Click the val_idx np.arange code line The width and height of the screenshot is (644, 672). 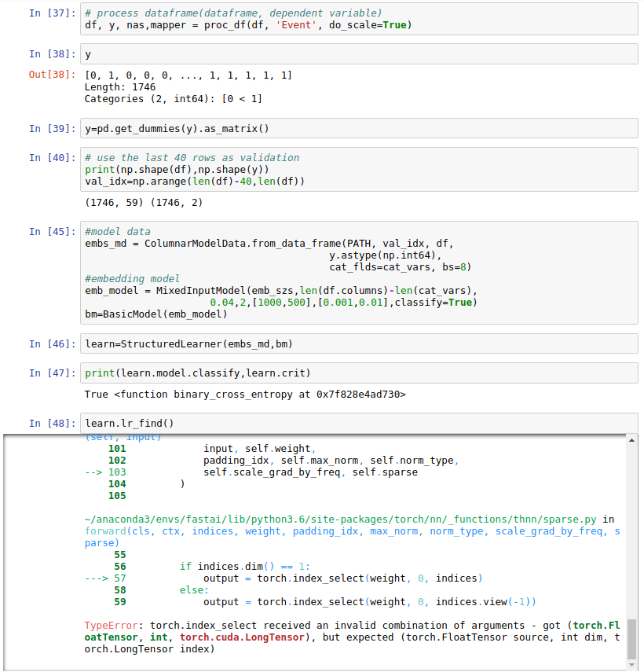coord(195,182)
